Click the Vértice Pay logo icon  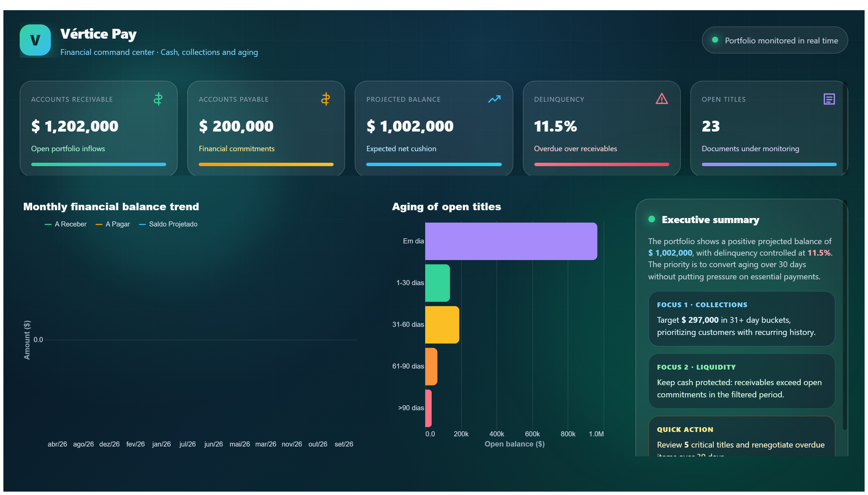coord(35,40)
